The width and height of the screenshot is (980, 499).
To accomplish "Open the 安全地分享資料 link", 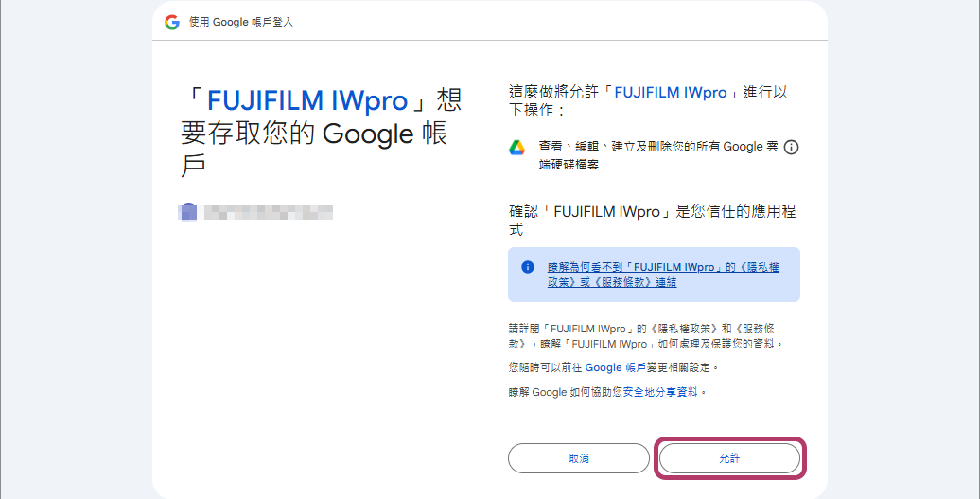I will [660, 393].
